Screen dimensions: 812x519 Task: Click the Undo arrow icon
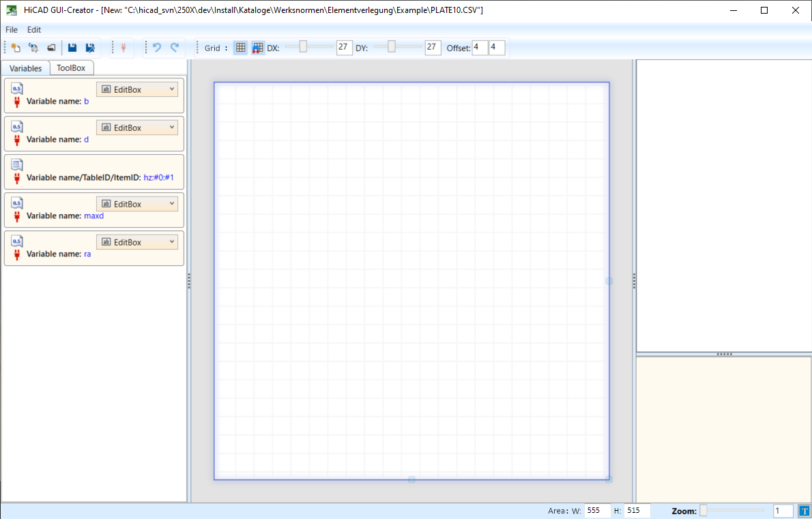[x=157, y=48]
